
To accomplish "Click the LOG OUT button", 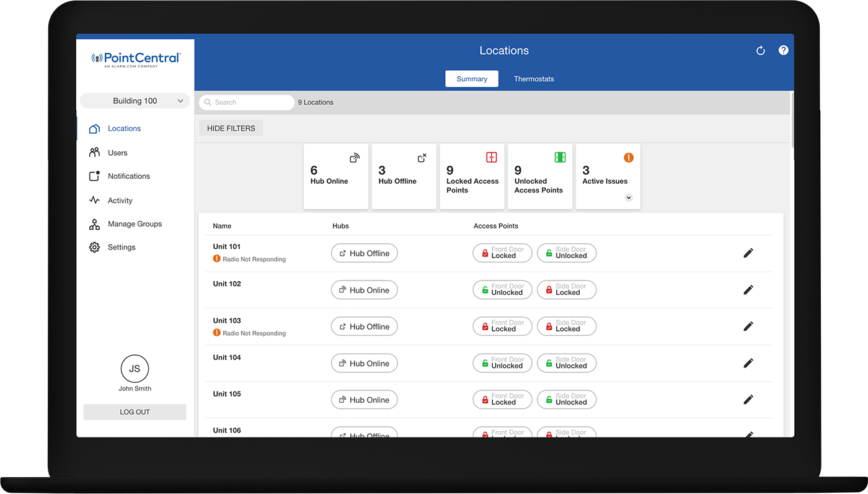I will click(x=135, y=412).
